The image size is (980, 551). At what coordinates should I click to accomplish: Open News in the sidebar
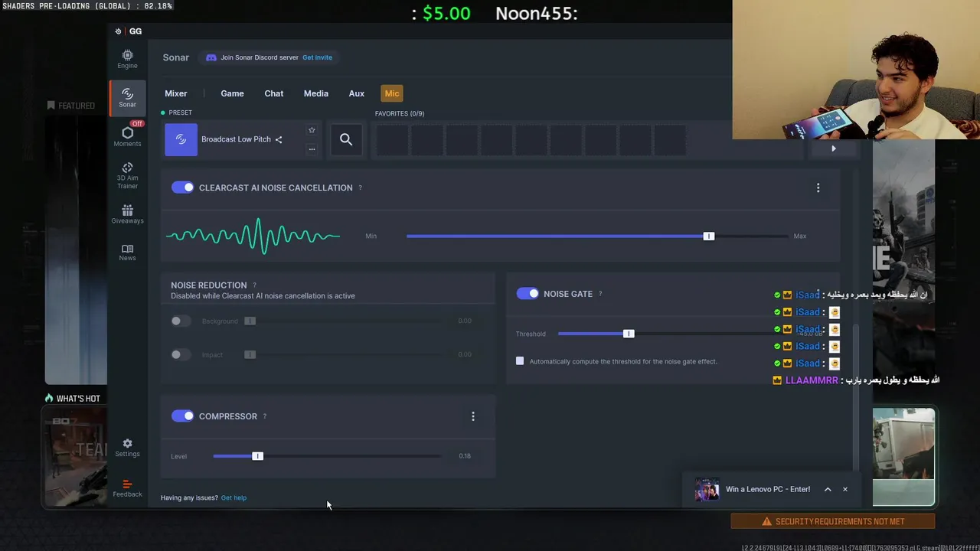point(127,253)
